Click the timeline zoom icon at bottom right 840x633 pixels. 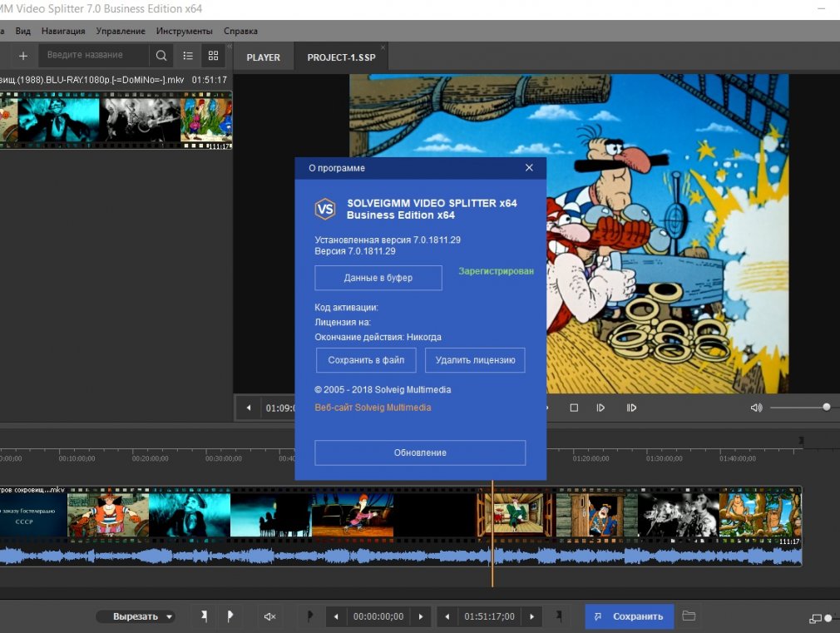[x=815, y=619]
